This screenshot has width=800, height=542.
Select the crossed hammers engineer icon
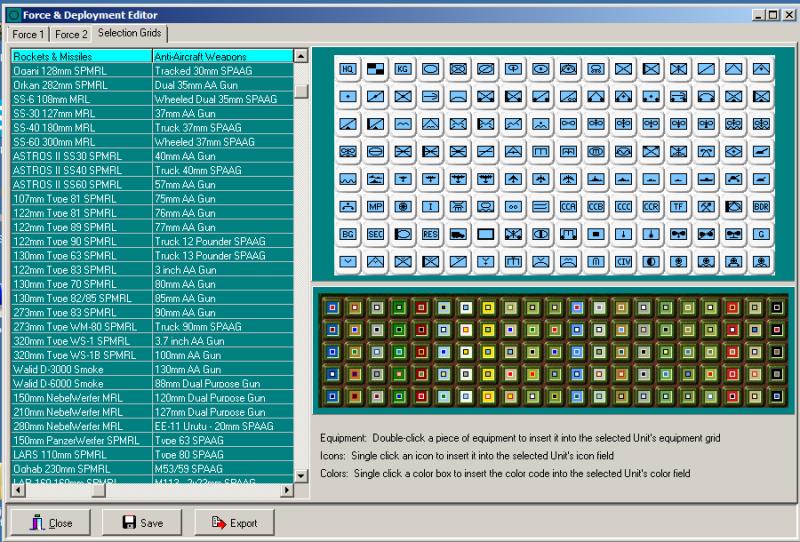(x=706, y=207)
